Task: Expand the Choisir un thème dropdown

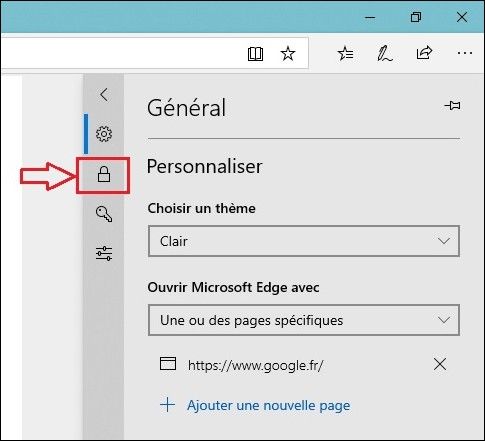Action: 304,241
